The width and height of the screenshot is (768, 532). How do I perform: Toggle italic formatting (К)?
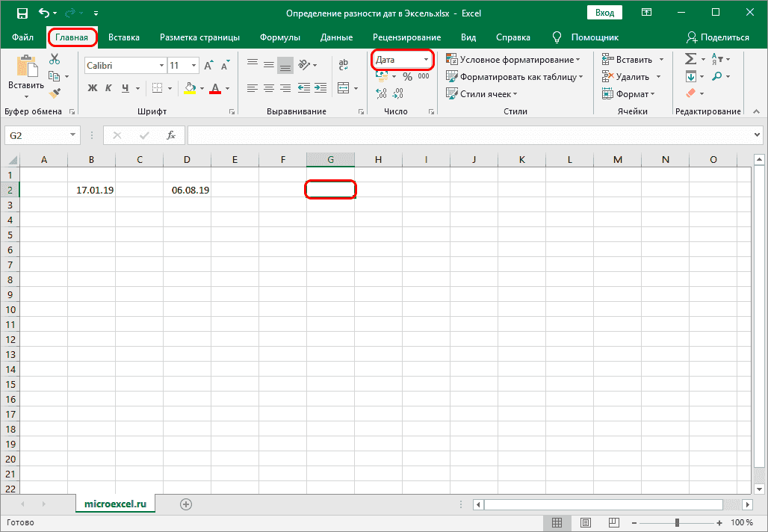pos(109,88)
